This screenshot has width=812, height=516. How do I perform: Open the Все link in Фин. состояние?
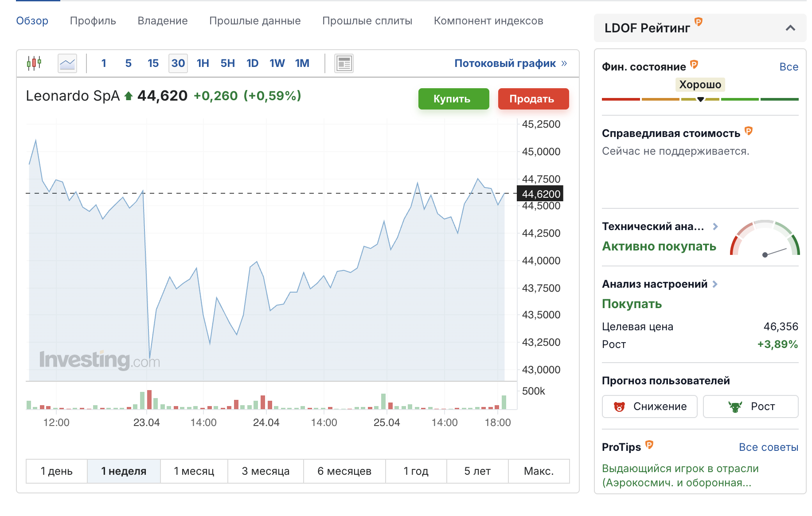tap(789, 67)
